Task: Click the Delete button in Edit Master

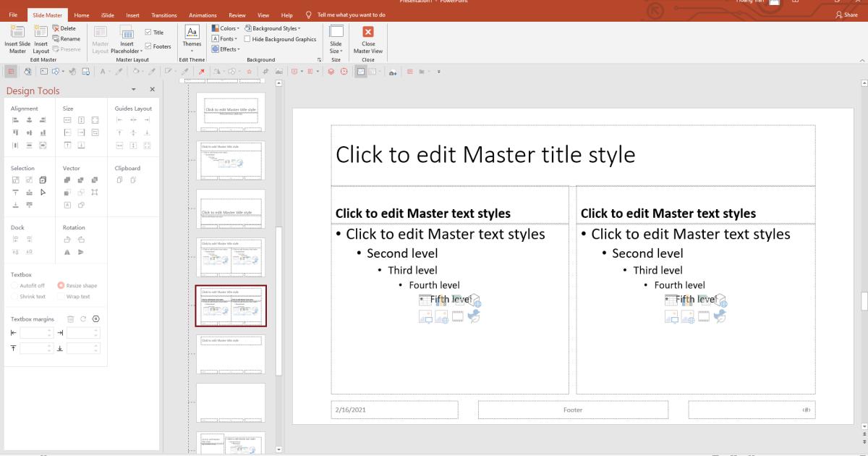Action: click(66, 28)
